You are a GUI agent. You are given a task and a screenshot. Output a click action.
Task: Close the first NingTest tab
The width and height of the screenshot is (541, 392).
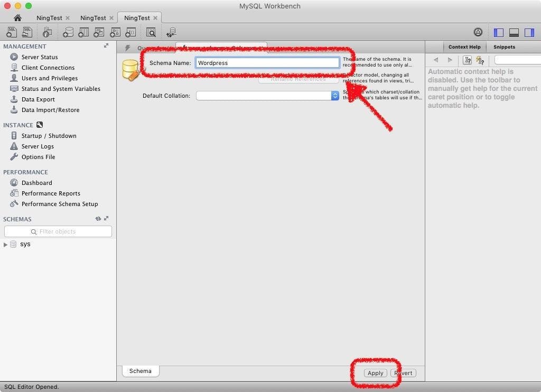[68, 18]
